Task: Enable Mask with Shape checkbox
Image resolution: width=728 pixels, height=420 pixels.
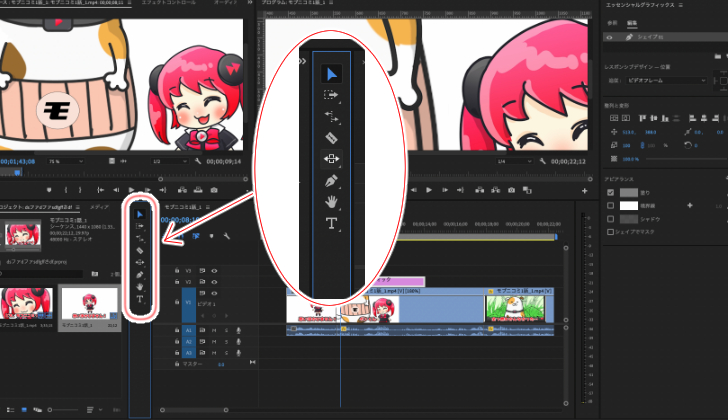Action: [x=611, y=232]
